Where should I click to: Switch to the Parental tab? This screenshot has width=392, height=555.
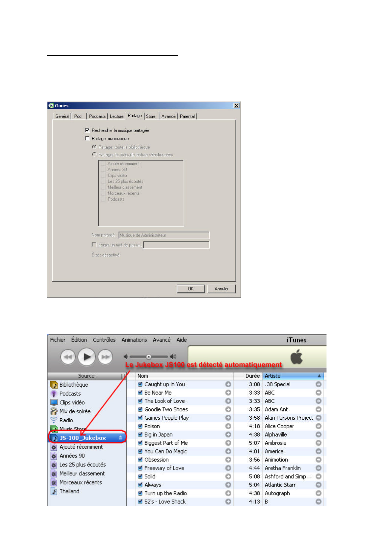pos(187,116)
